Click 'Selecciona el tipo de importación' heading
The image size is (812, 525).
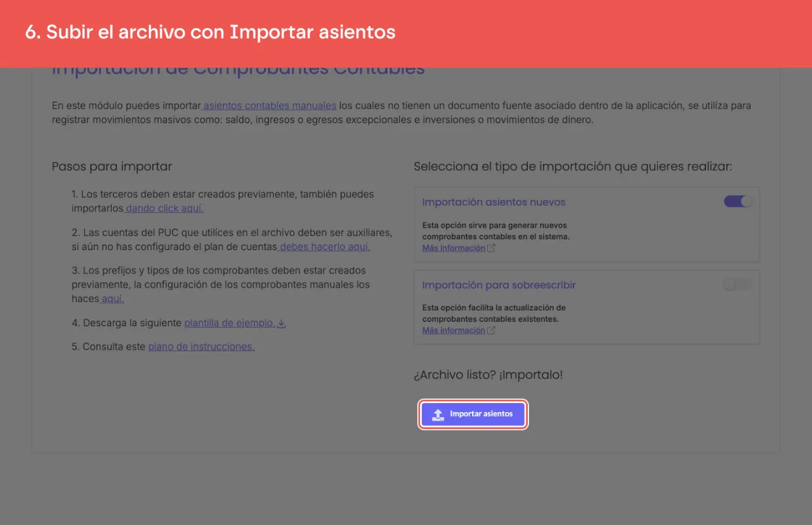(x=573, y=167)
